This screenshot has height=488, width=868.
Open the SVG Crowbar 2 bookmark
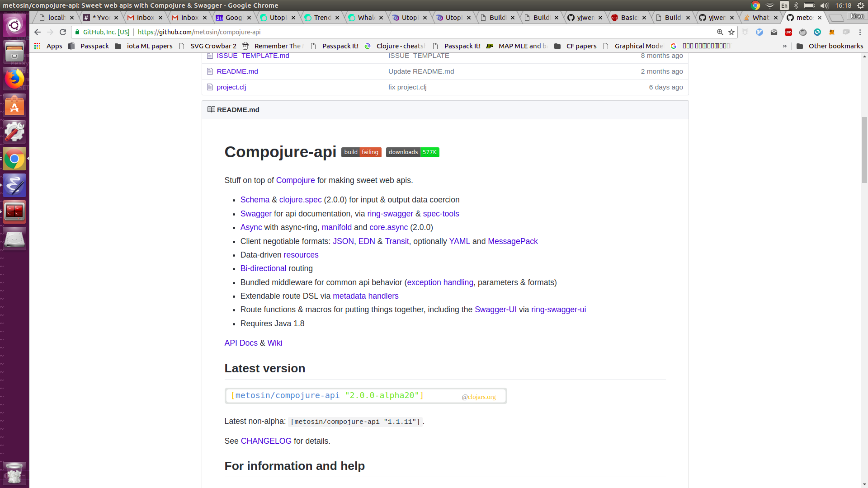tap(208, 46)
